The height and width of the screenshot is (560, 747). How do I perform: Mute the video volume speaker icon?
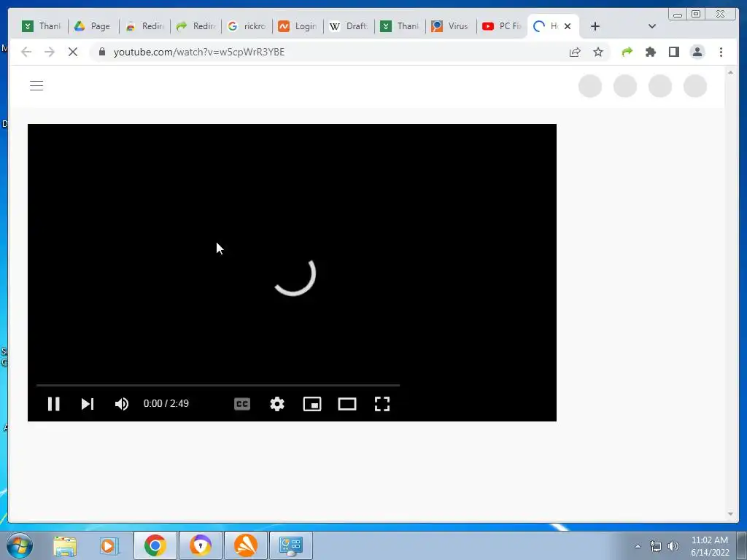pos(122,404)
